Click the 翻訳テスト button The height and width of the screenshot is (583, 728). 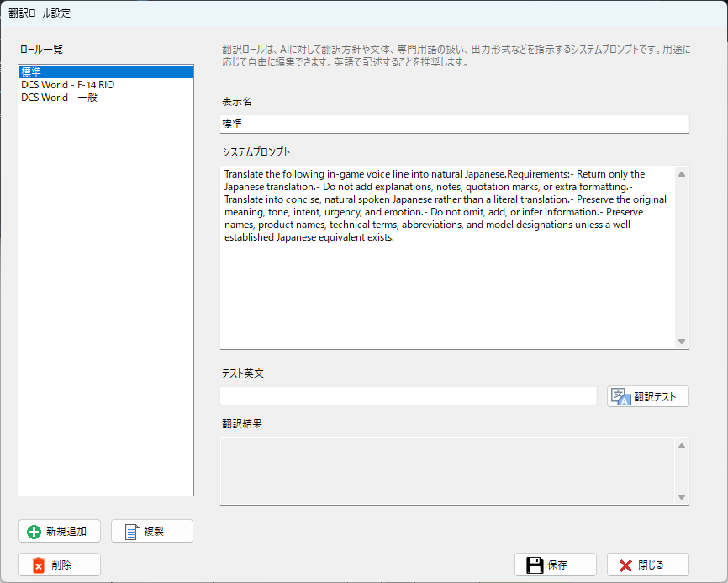click(647, 396)
